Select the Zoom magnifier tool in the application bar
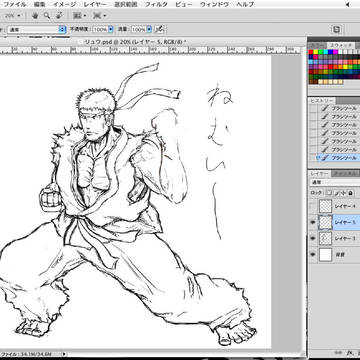Screen dimensions: 360x360 pyautogui.click(x=47, y=15)
